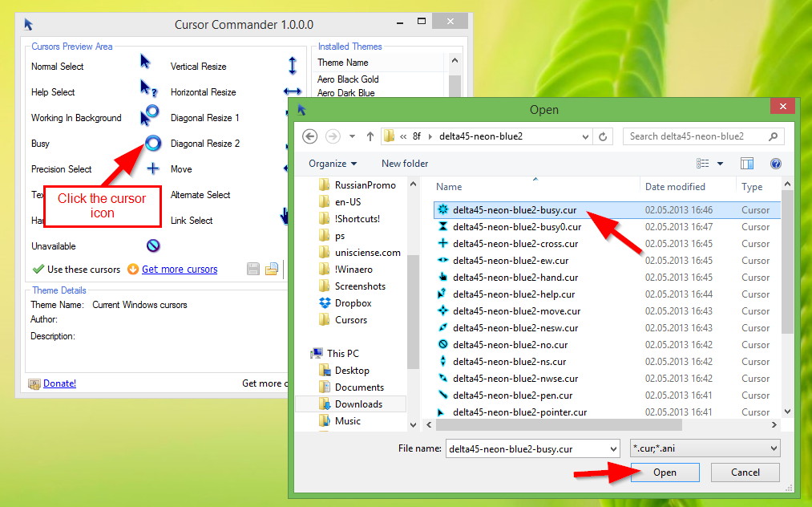Sort files by the Name column
This screenshot has height=507, width=812.
[536, 187]
